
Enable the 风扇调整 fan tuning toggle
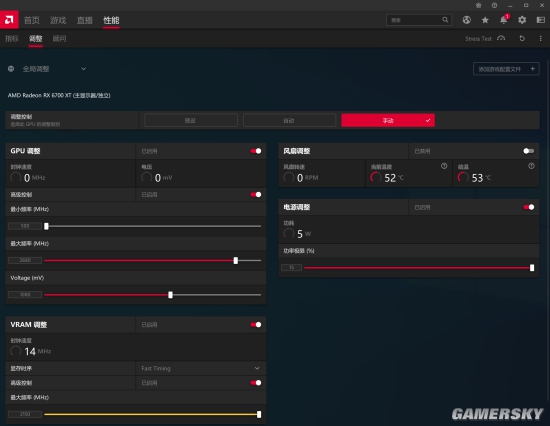click(x=529, y=151)
